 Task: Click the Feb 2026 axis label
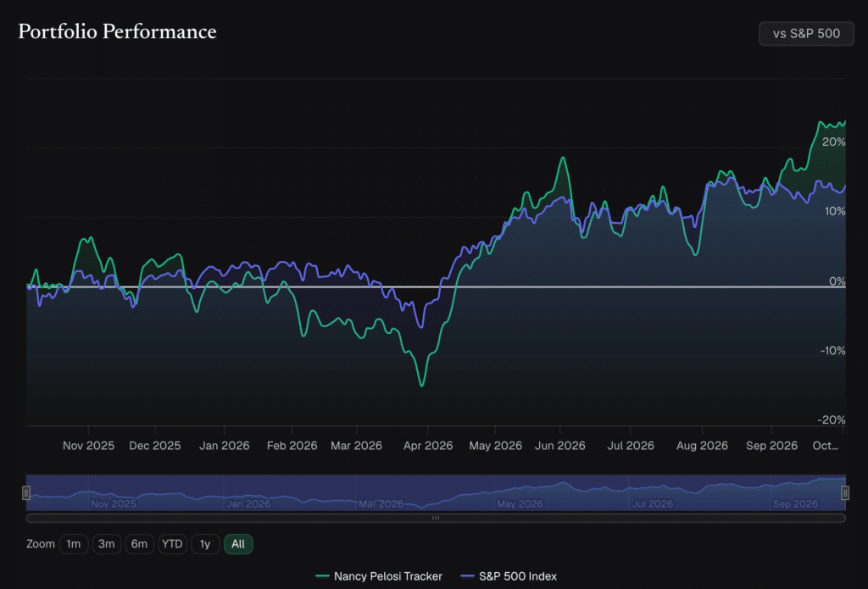(292, 446)
